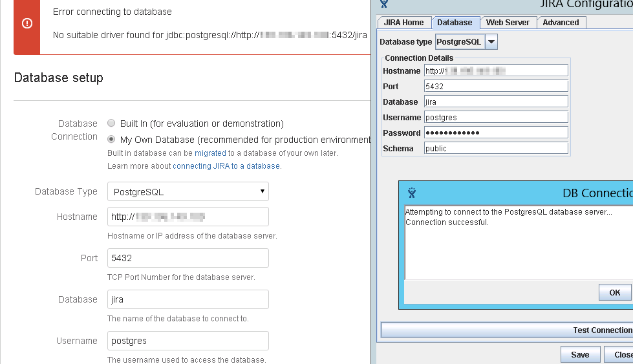Click 'TCP Port Number for the database server.' hint

click(x=181, y=277)
